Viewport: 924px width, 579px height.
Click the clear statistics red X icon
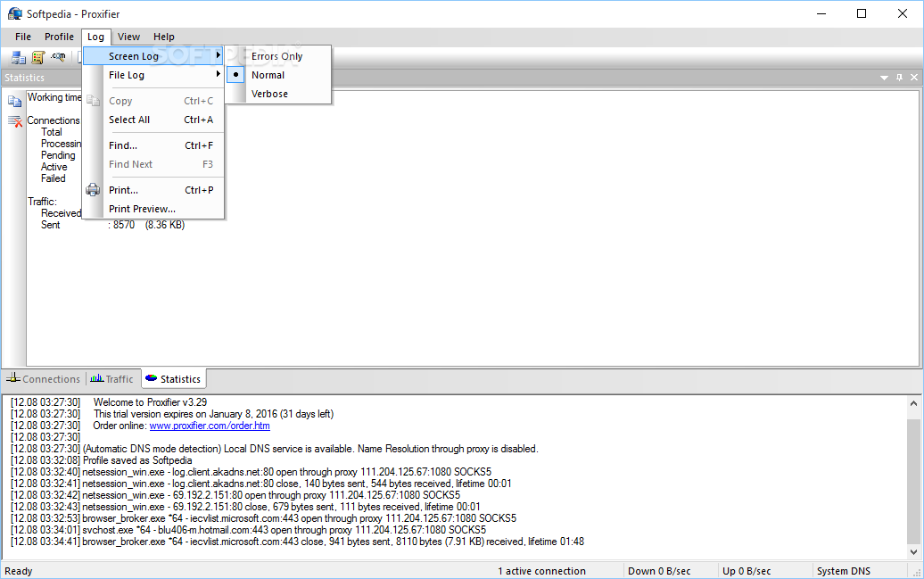tap(15, 121)
